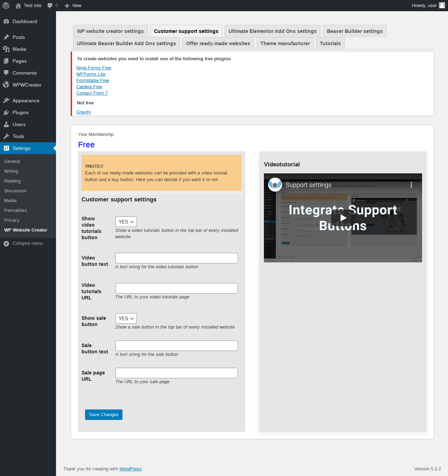Switch to WP website creator settings tab
This screenshot has height=476, width=448.
click(110, 31)
